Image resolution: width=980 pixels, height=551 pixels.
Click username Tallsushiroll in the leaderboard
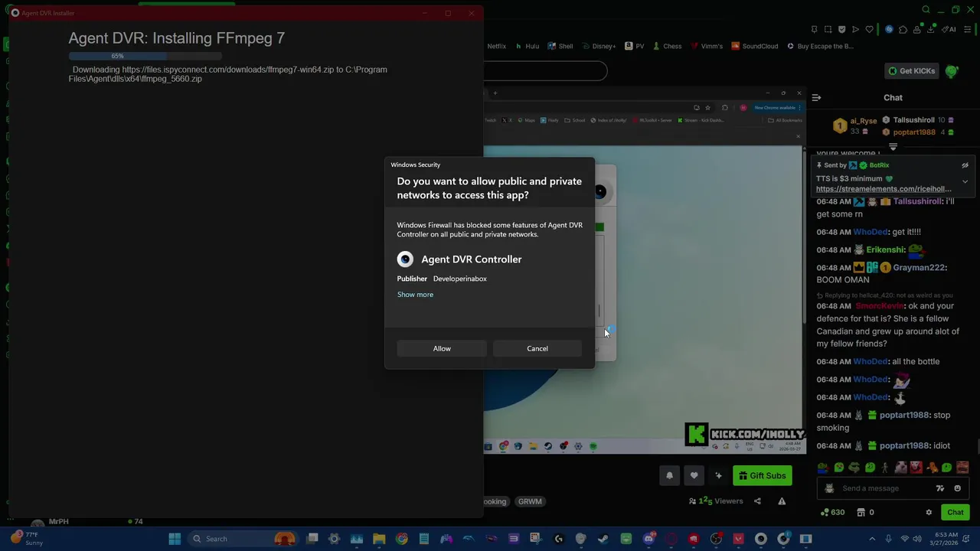coord(913,120)
